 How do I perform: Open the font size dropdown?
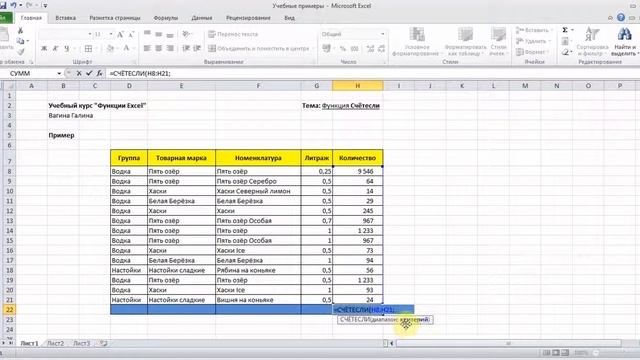111,34
